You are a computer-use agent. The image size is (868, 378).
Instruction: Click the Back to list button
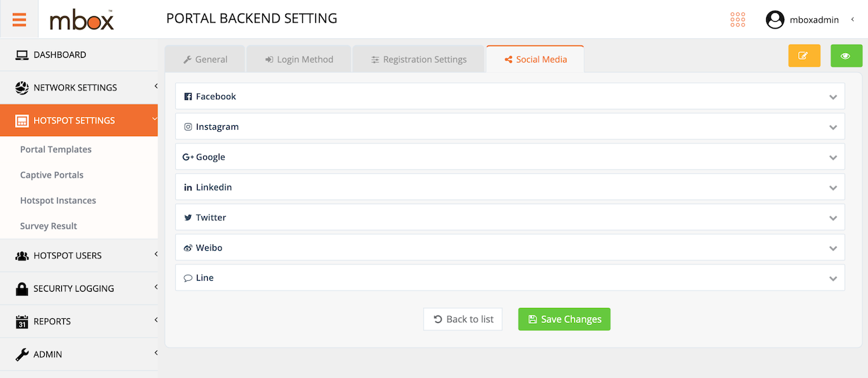(463, 320)
